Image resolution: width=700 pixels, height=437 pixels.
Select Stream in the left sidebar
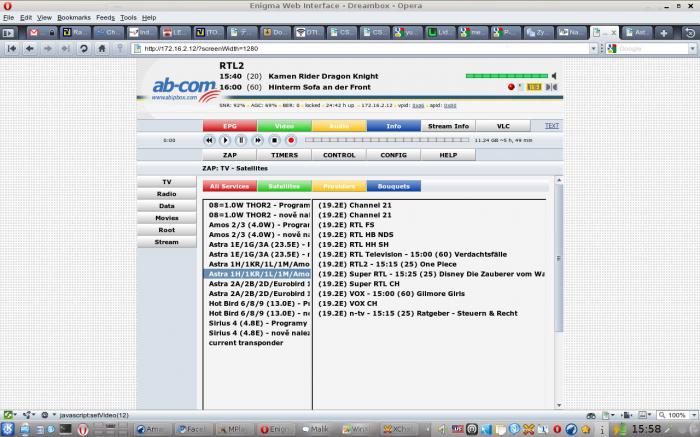pyautogui.click(x=167, y=242)
